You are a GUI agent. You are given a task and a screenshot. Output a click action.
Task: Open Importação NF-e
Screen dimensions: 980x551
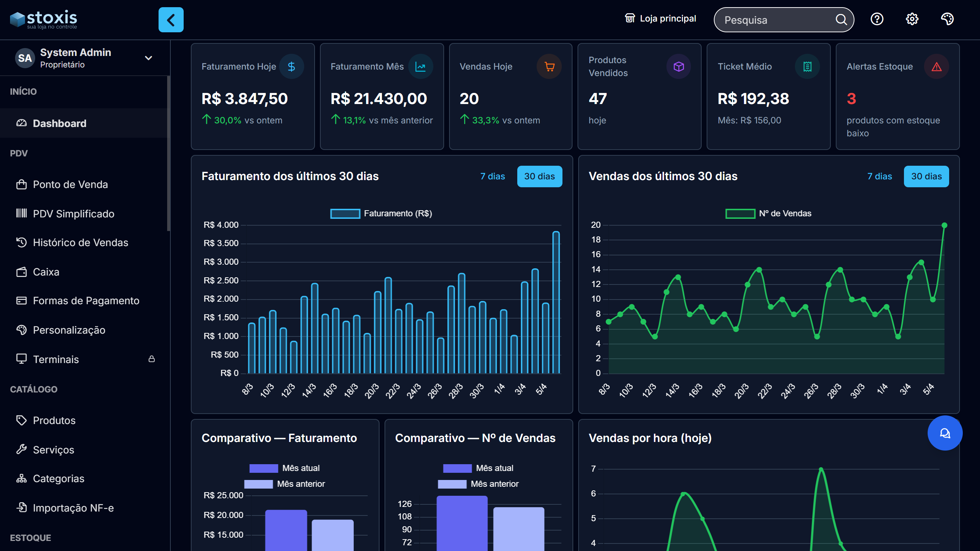[x=83, y=508]
